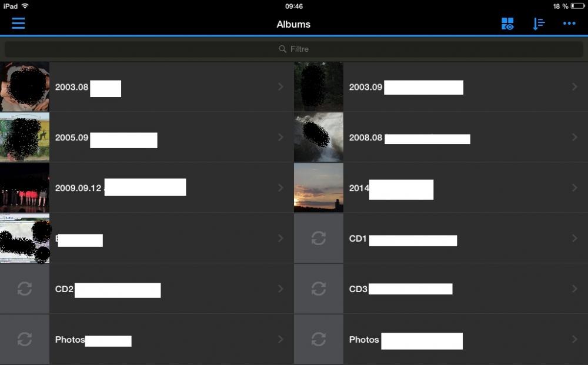
Task: Tap the CD2 album refresh placeholder icon
Action: (x=24, y=289)
